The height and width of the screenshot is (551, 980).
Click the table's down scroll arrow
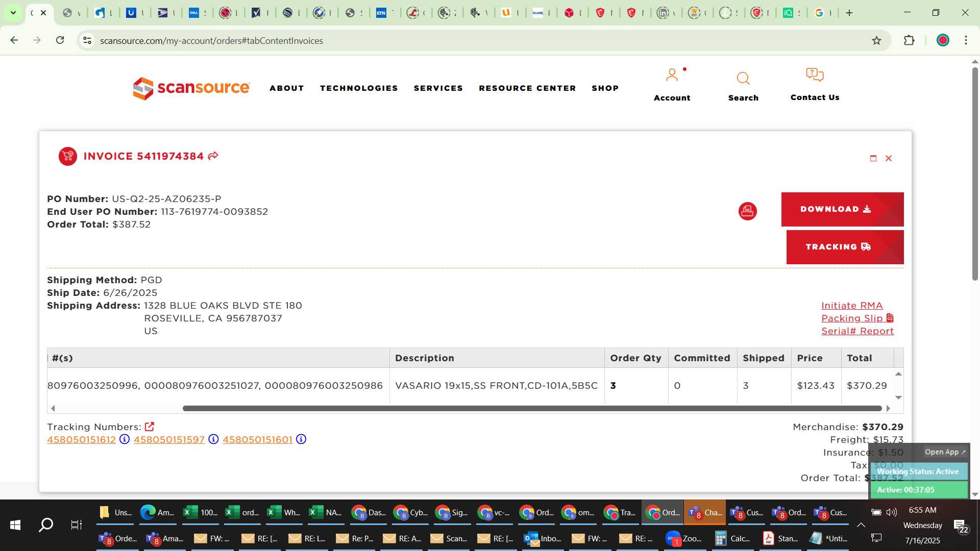(x=898, y=397)
